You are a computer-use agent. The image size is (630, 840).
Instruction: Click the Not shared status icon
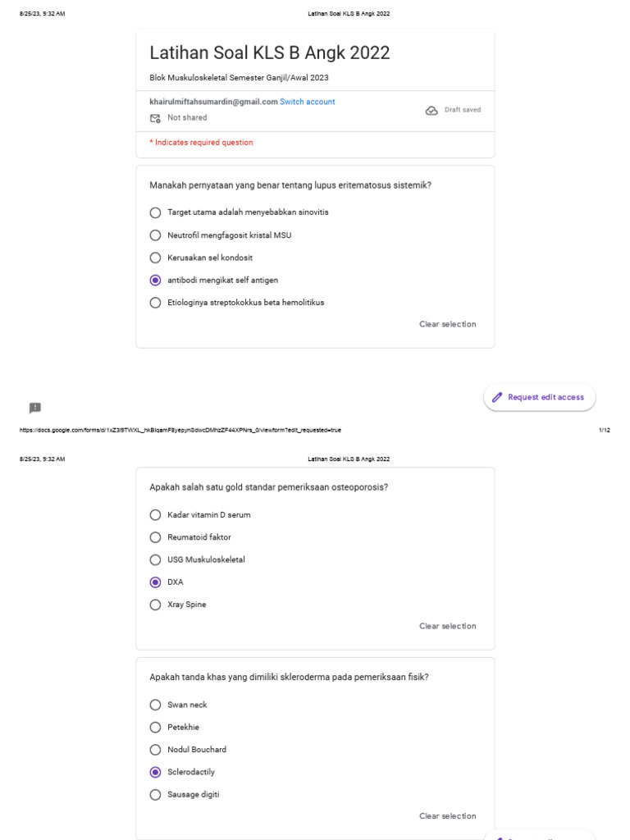coord(155,118)
